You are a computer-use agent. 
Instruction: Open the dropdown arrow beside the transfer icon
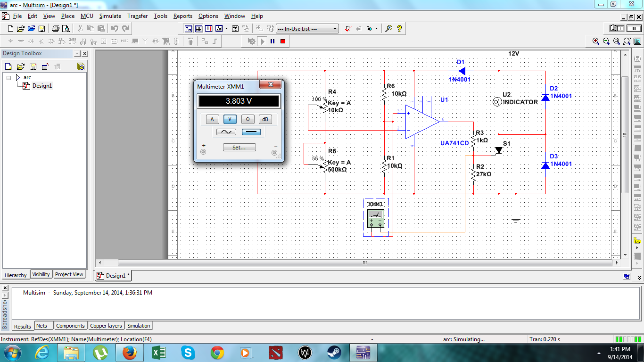[376, 29]
